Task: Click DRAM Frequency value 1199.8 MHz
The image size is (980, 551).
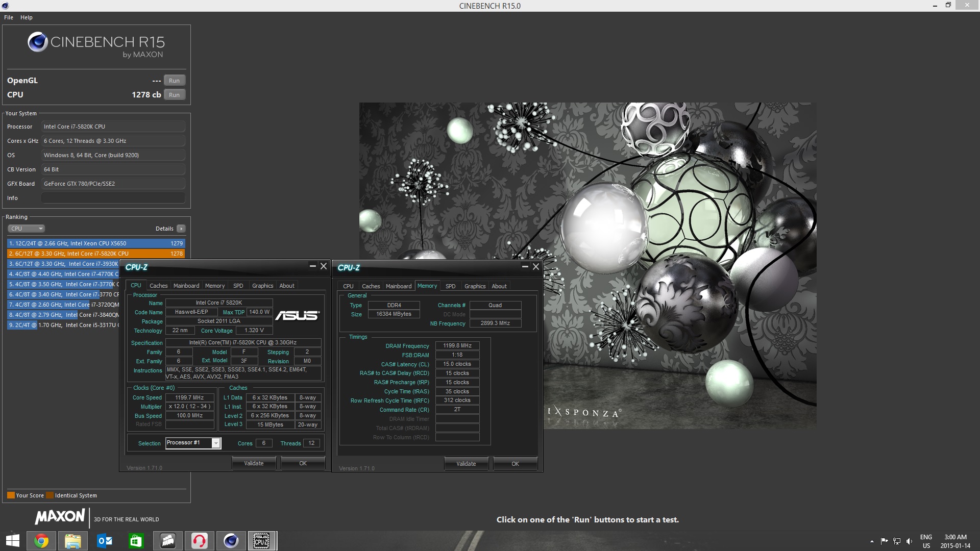Action: (x=457, y=346)
